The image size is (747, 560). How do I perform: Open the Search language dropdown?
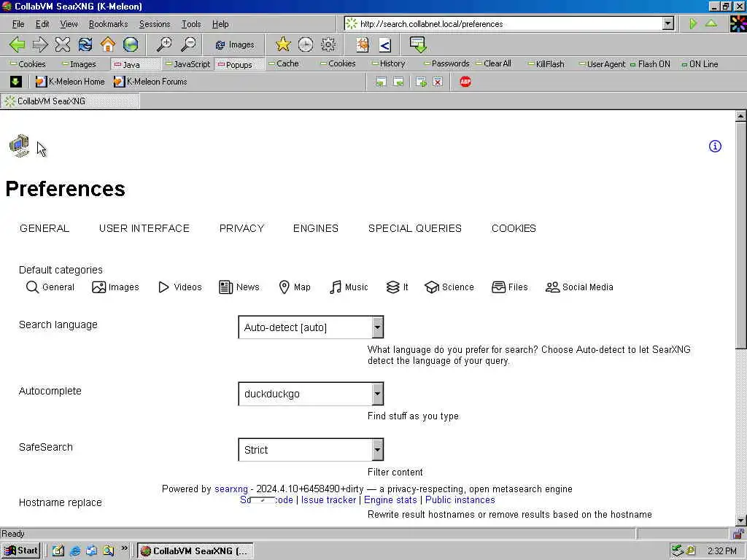(311, 327)
